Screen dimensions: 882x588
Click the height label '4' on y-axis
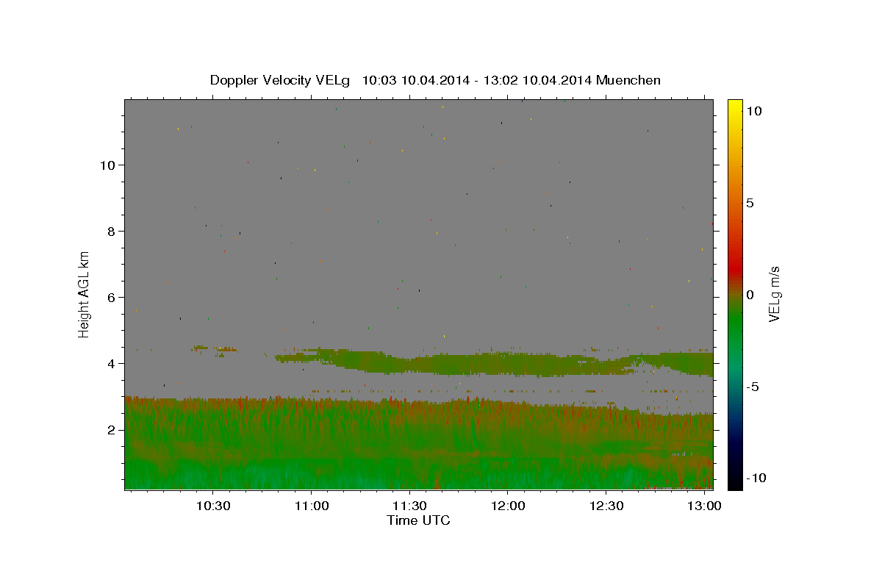point(111,363)
